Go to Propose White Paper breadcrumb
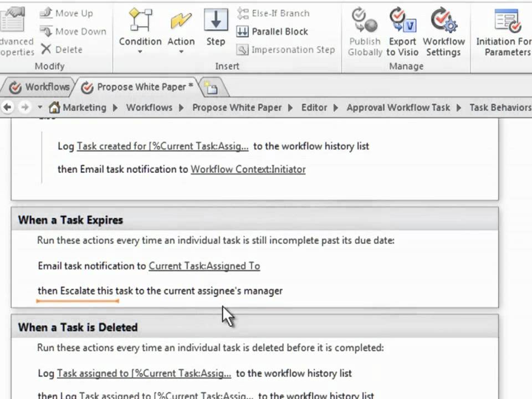This screenshot has width=532, height=399. (237, 108)
